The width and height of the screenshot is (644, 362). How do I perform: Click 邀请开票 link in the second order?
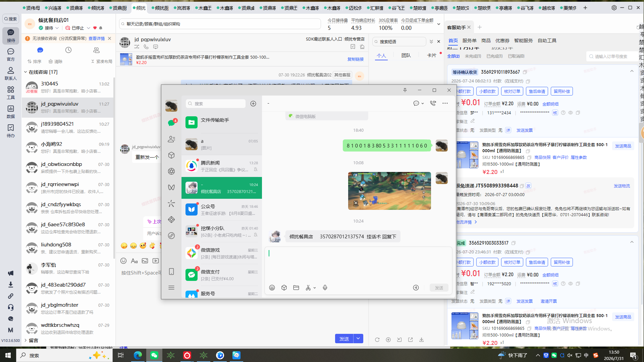point(548,301)
